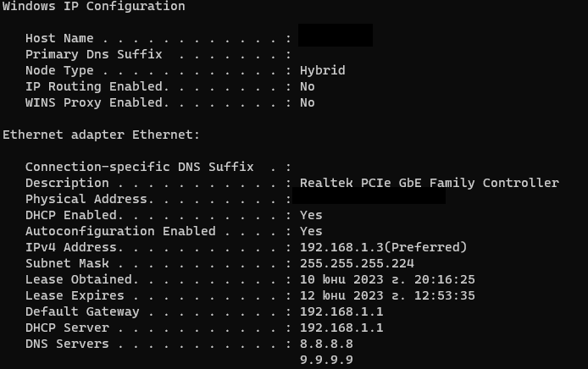Click the "IP Routing Enabled" label

click(95, 87)
